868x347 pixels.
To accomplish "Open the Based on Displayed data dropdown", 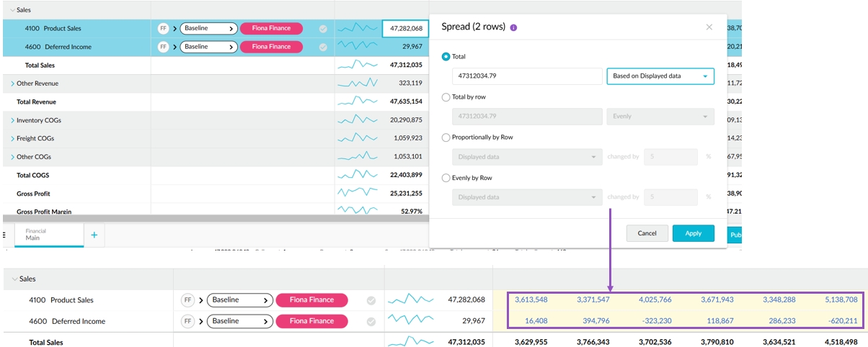I will coord(660,76).
